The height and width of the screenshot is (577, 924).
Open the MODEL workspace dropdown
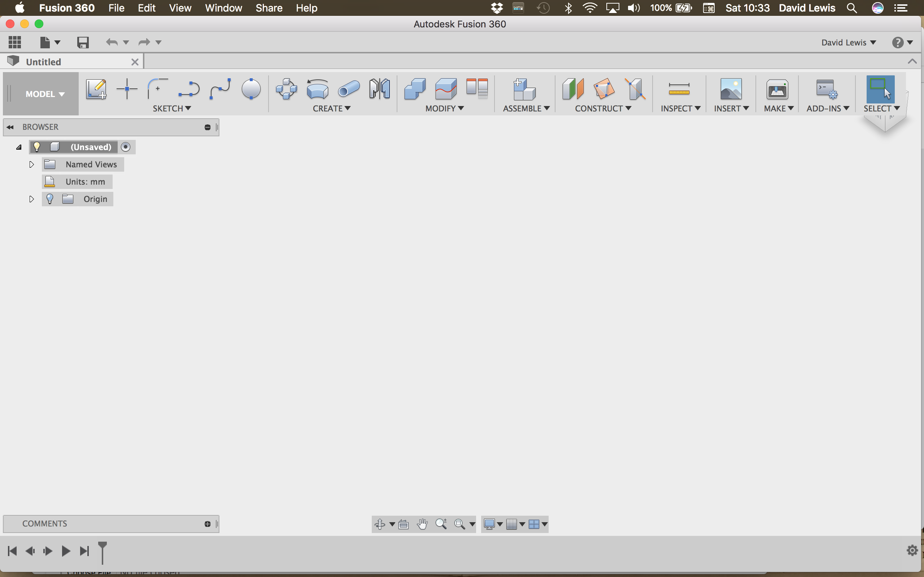click(x=45, y=94)
